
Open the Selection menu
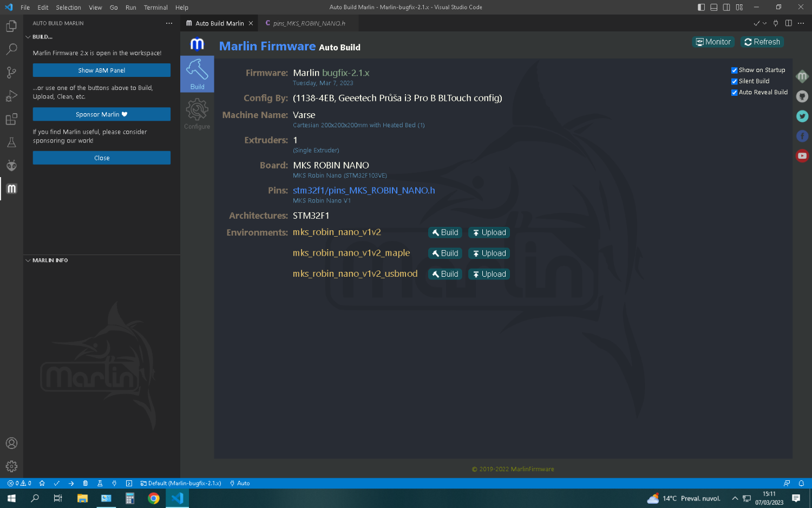(68, 7)
